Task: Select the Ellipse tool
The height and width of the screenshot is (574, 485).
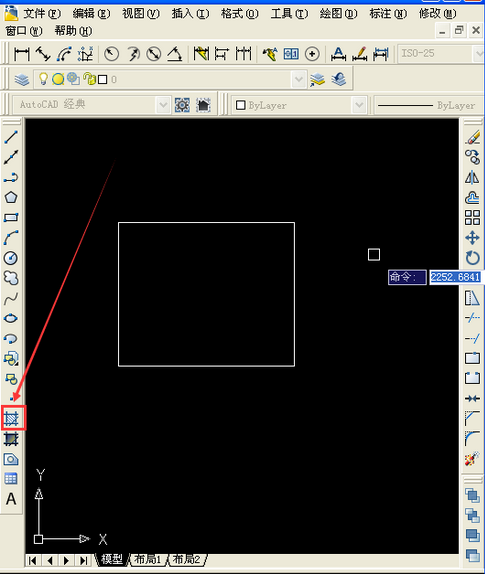Action: 11,318
